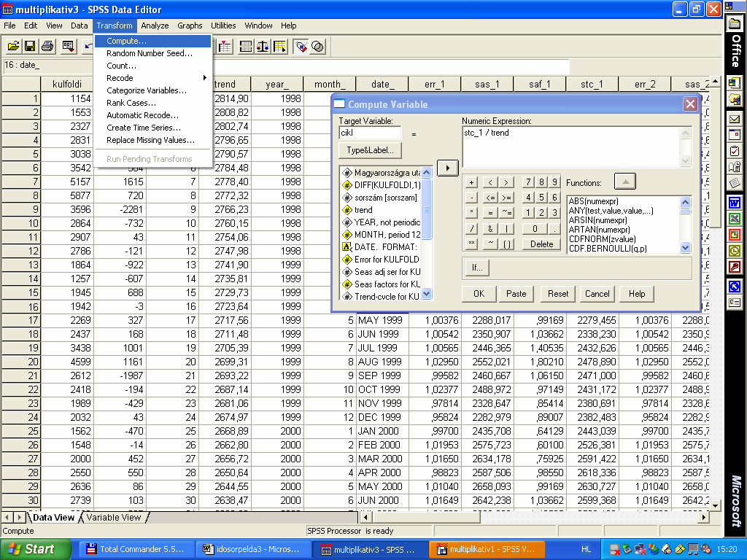This screenshot has height=560, width=747.
Task: Click the Use Sets toolbar icon
Action: click(318, 46)
